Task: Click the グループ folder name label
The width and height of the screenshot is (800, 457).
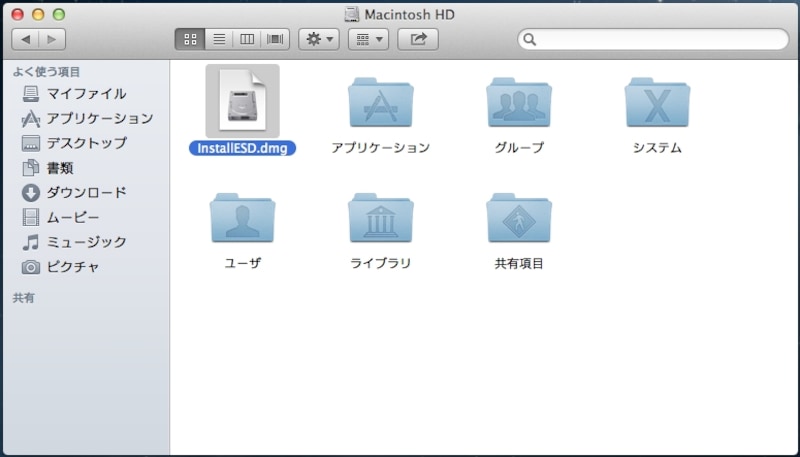Action: (x=519, y=148)
